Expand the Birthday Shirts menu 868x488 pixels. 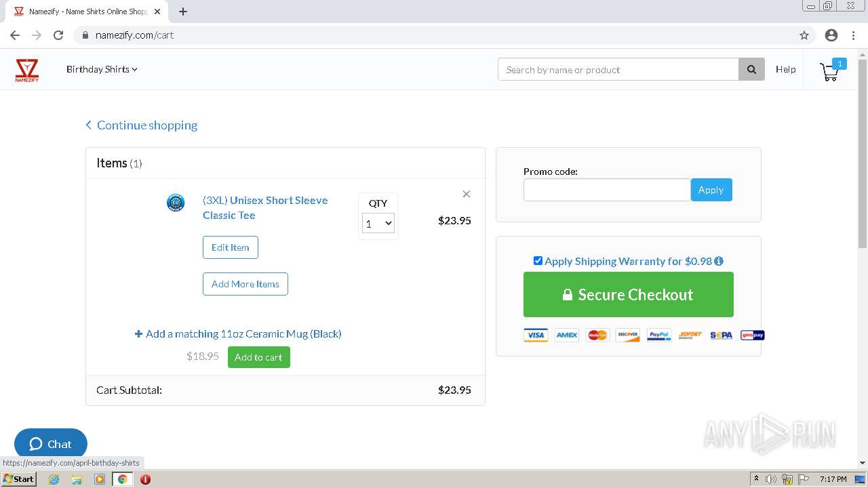pyautogui.click(x=102, y=69)
